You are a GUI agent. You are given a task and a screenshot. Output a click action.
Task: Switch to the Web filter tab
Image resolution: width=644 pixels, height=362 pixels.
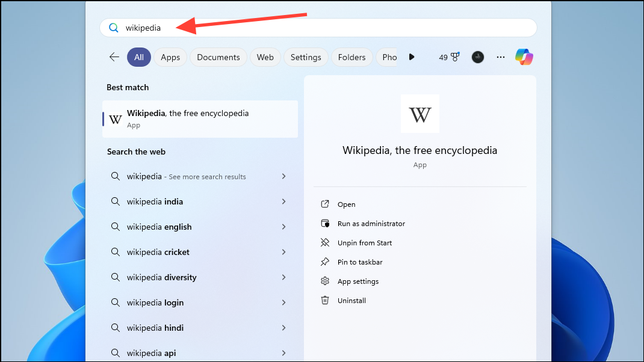[265, 57]
